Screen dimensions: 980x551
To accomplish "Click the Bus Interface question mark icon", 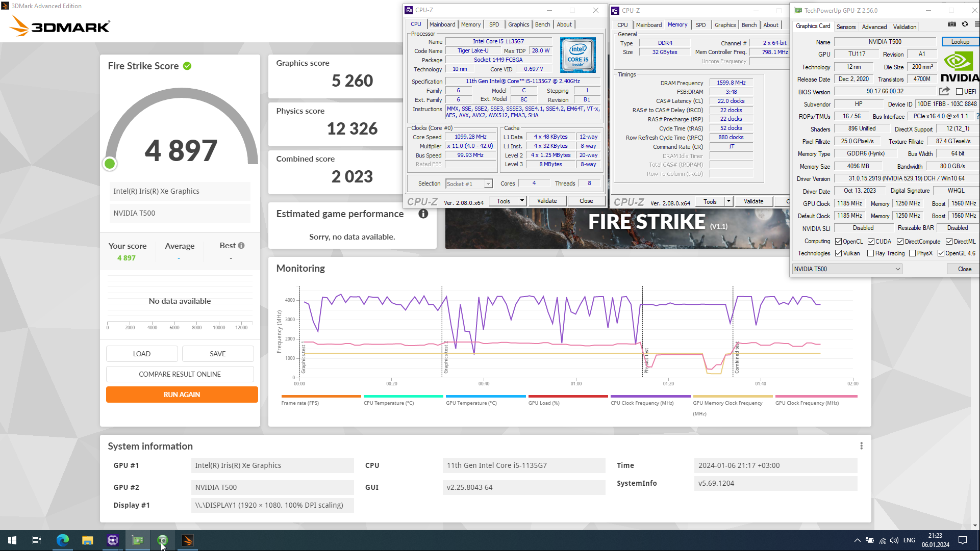I will pyautogui.click(x=977, y=116).
